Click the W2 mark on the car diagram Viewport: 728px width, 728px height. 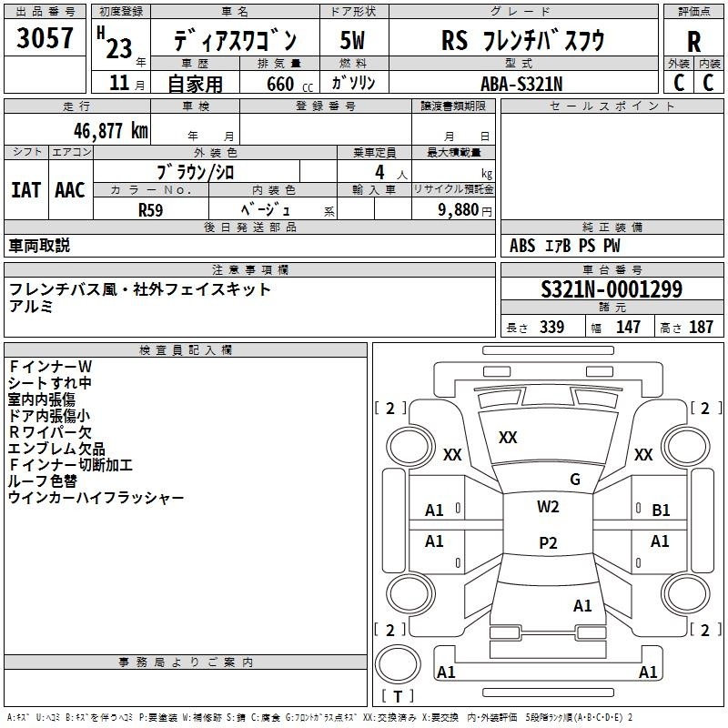[x=548, y=507]
